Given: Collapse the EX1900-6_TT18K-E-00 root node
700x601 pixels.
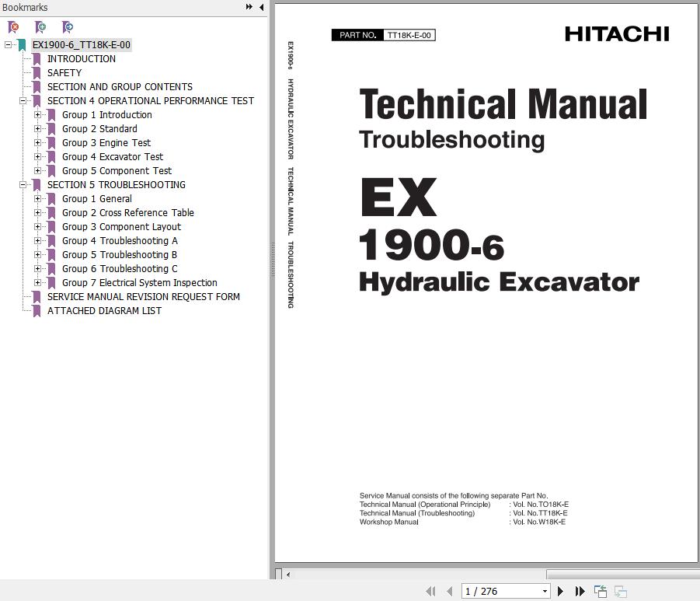Looking at the screenshot, I should (x=8, y=44).
